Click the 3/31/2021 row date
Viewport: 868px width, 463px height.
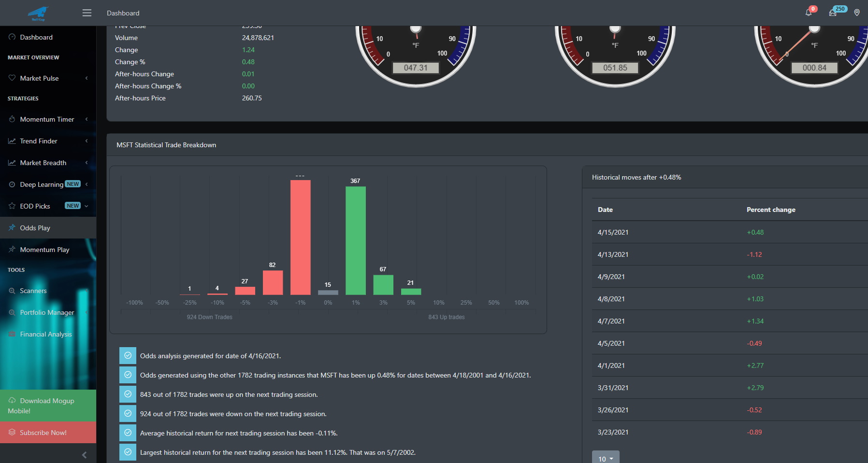pyautogui.click(x=613, y=388)
